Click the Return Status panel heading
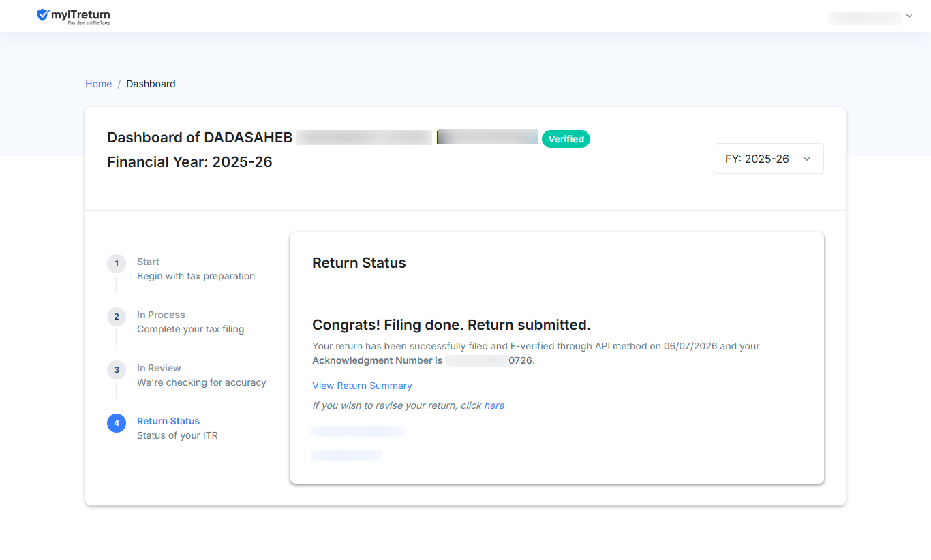931x560 pixels. click(358, 263)
